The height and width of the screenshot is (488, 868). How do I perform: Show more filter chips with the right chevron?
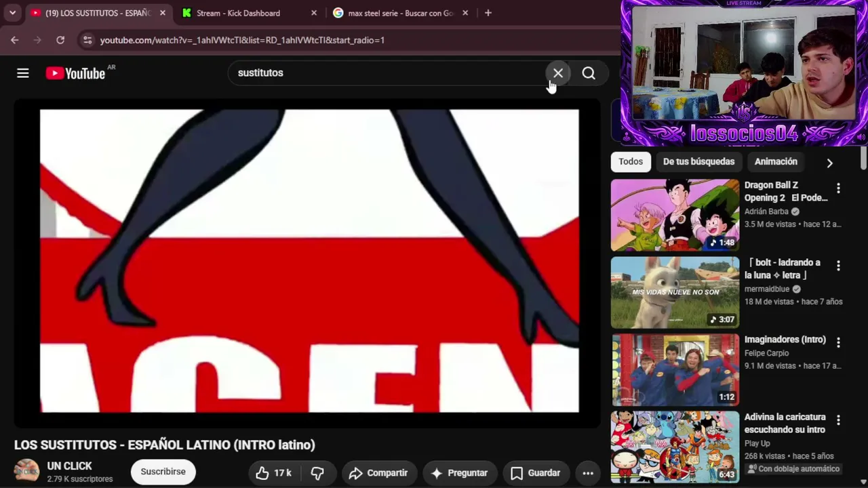pyautogui.click(x=829, y=163)
